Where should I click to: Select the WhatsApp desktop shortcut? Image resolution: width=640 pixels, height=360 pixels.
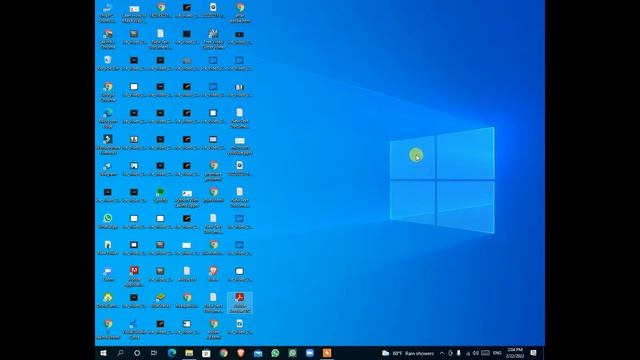[x=108, y=222]
